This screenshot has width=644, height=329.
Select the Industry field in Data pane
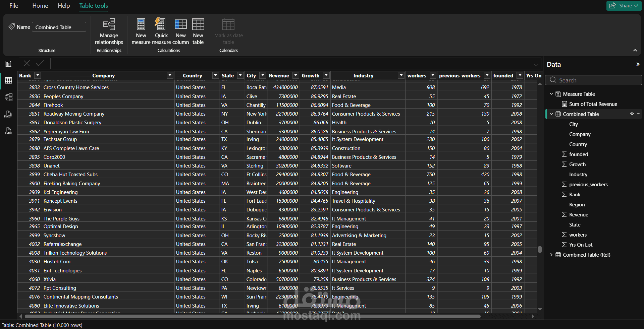pyautogui.click(x=578, y=175)
